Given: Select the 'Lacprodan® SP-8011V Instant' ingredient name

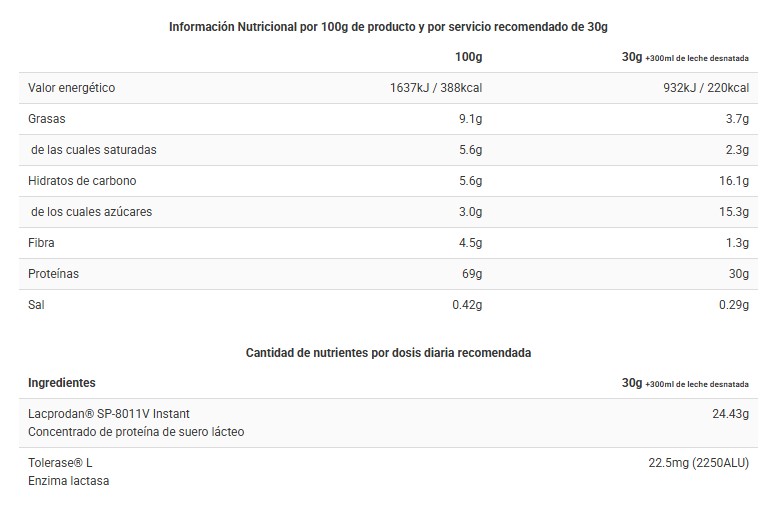Looking at the screenshot, I should coord(109,413).
